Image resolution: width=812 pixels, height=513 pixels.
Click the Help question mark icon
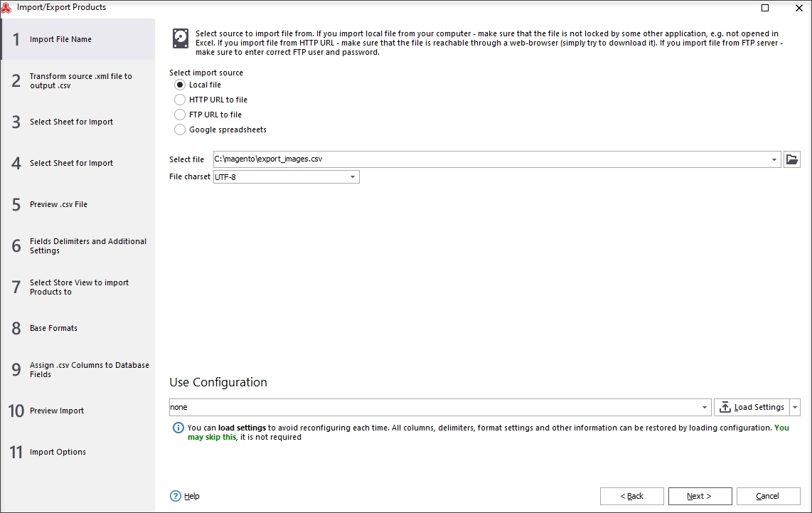click(176, 496)
